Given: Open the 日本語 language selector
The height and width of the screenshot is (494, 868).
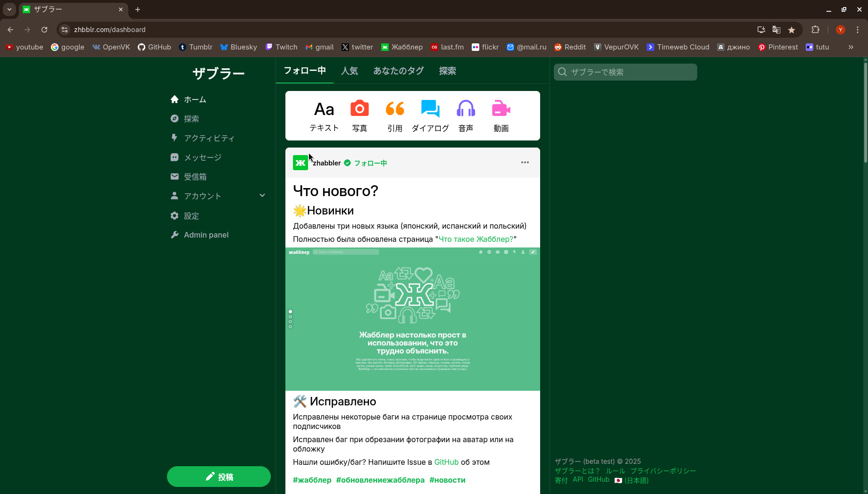Looking at the screenshot, I should pos(632,480).
